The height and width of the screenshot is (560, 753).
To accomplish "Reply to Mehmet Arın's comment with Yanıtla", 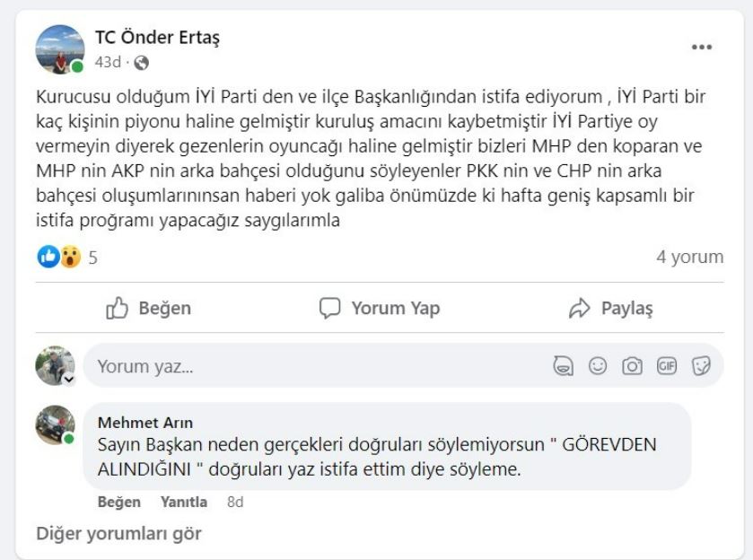I will [183, 502].
